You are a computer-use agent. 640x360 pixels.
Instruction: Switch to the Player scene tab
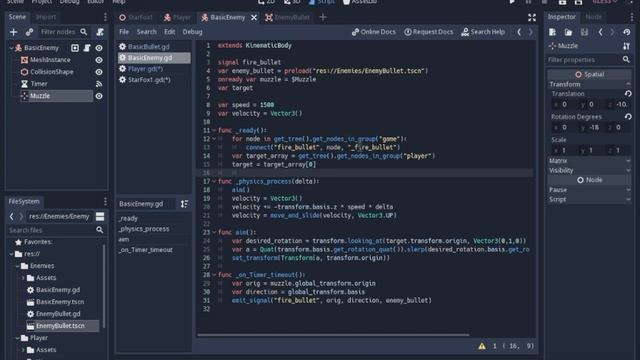coord(177,17)
